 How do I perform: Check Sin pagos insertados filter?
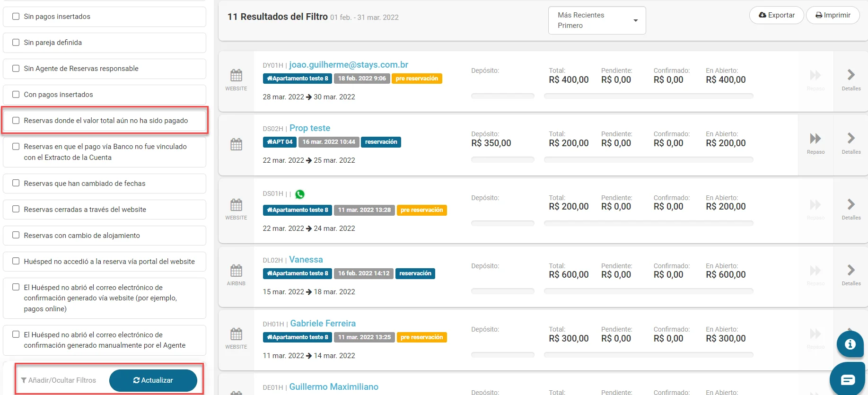coord(16,16)
